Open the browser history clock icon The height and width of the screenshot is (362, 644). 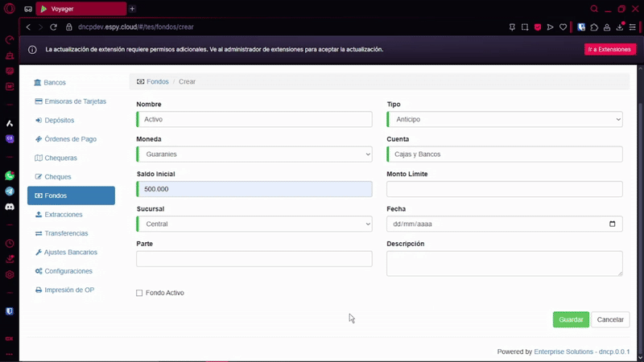coord(10,243)
